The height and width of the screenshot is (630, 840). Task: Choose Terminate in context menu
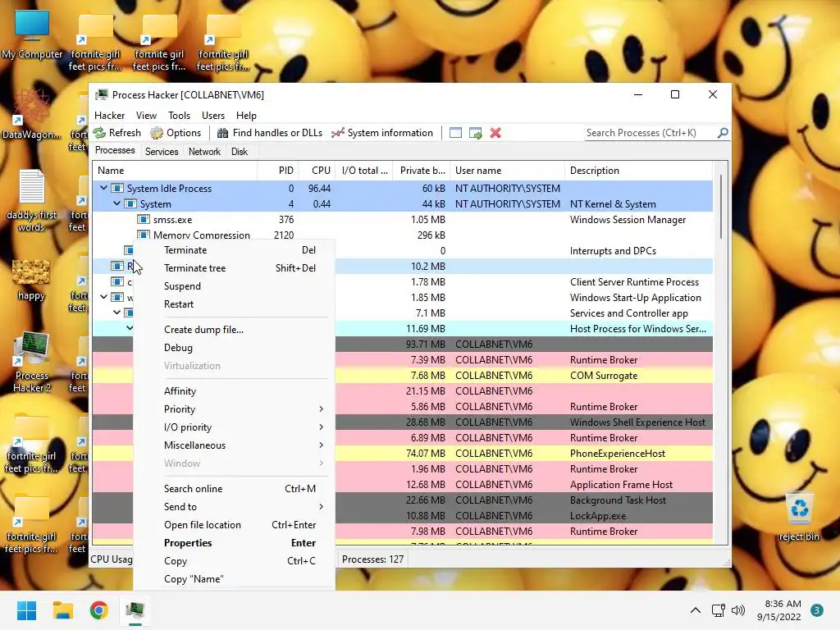[235, 250]
